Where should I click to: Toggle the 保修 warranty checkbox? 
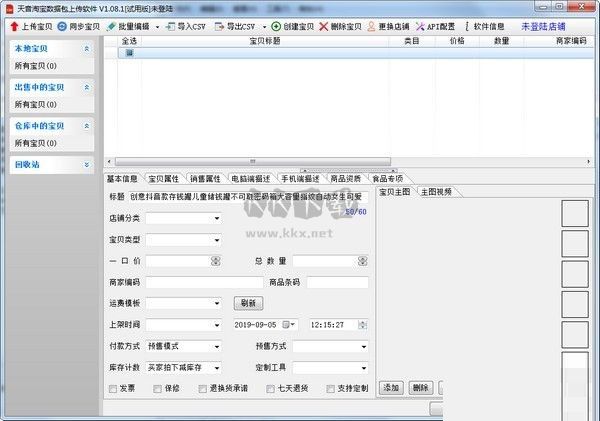(156, 388)
